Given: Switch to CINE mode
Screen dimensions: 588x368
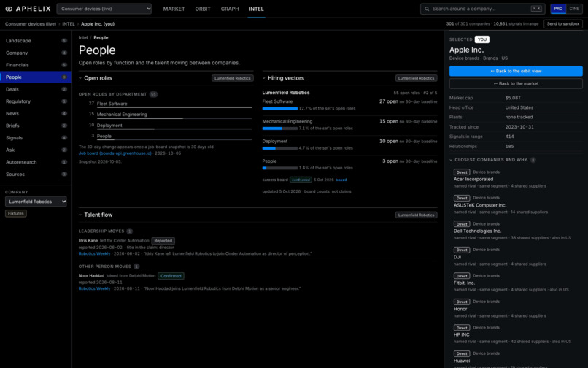Looking at the screenshot, I should (573, 9).
